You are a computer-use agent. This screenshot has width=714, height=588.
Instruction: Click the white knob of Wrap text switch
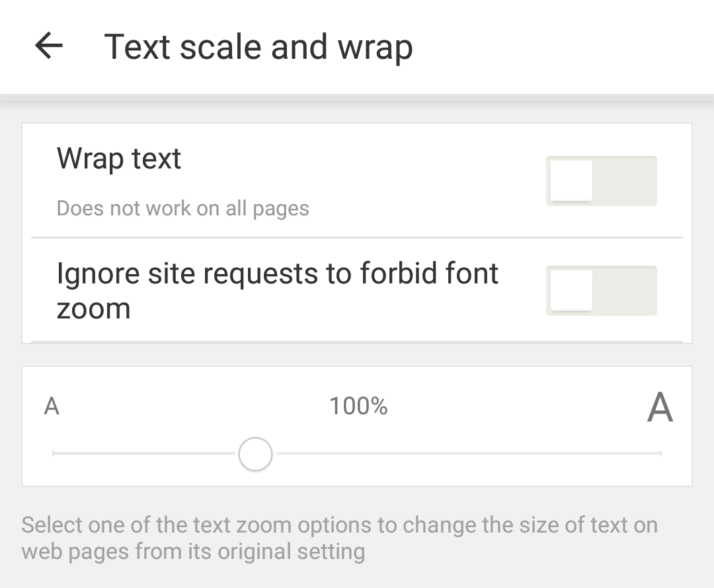click(x=571, y=181)
